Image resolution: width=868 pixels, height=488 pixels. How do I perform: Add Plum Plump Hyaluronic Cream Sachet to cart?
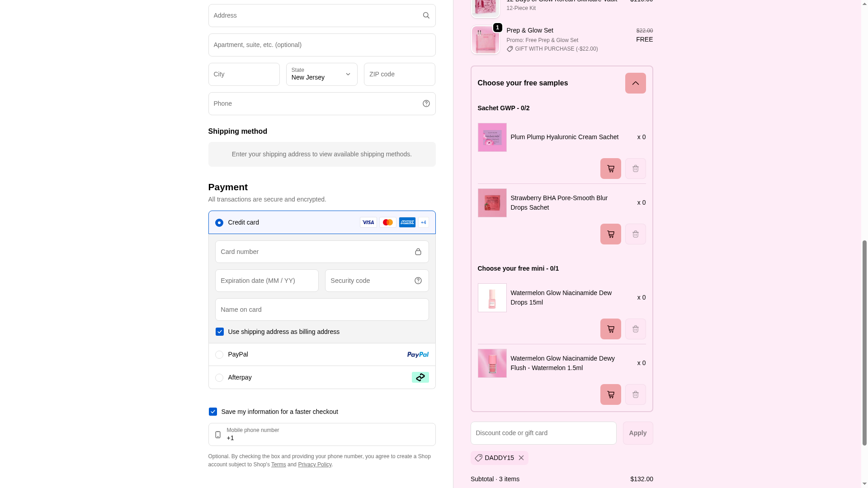(x=610, y=169)
